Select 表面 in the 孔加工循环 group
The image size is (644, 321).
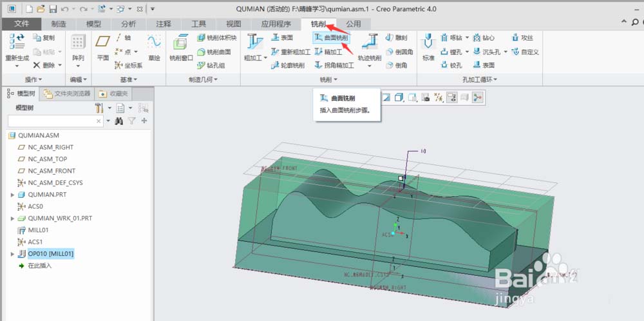tap(484, 65)
